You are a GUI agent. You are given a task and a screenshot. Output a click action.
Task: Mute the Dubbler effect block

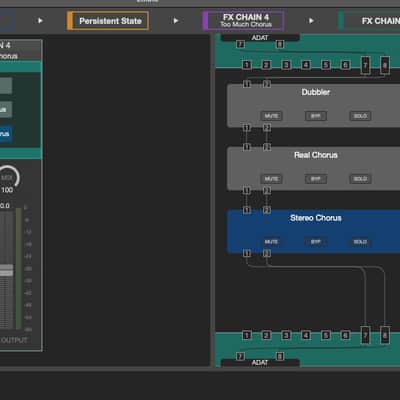[271, 116]
